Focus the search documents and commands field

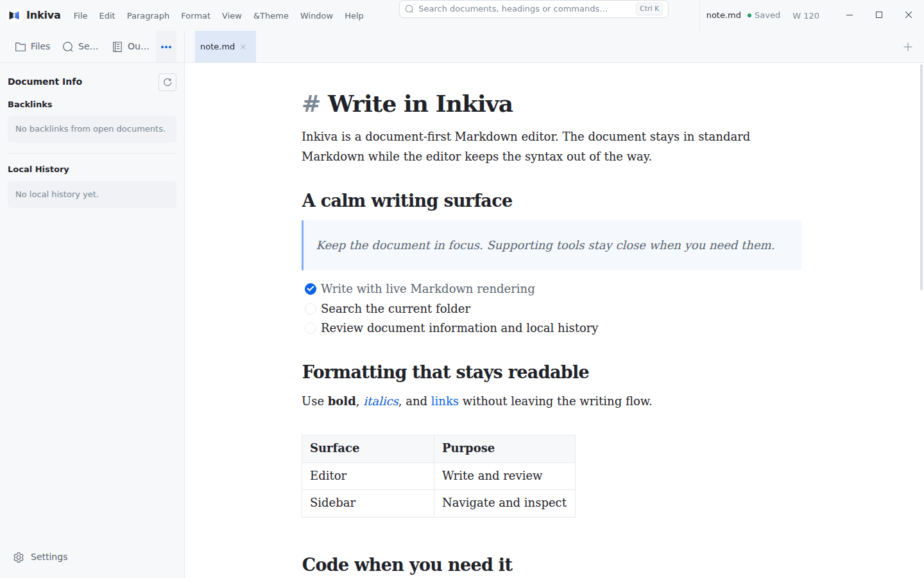tap(534, 9)
